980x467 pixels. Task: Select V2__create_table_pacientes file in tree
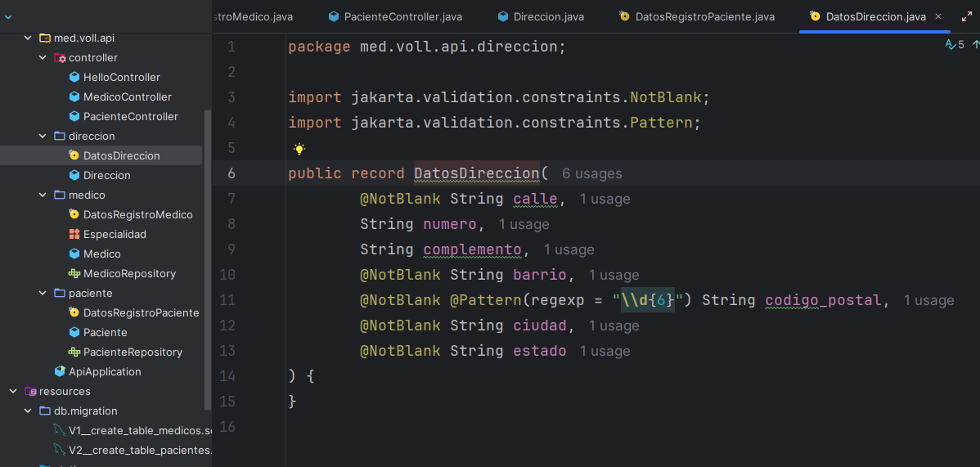point(141,450)
